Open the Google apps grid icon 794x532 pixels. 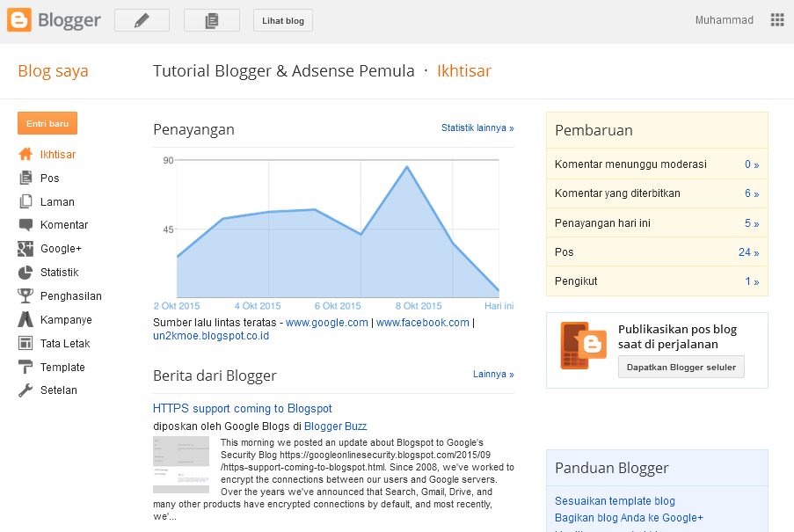point(776,19)
